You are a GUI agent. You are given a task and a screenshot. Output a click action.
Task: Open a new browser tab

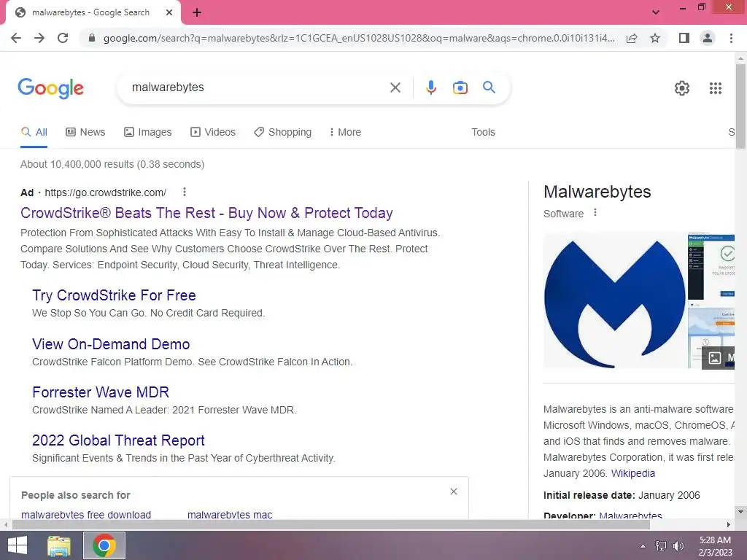pos(197,12)
